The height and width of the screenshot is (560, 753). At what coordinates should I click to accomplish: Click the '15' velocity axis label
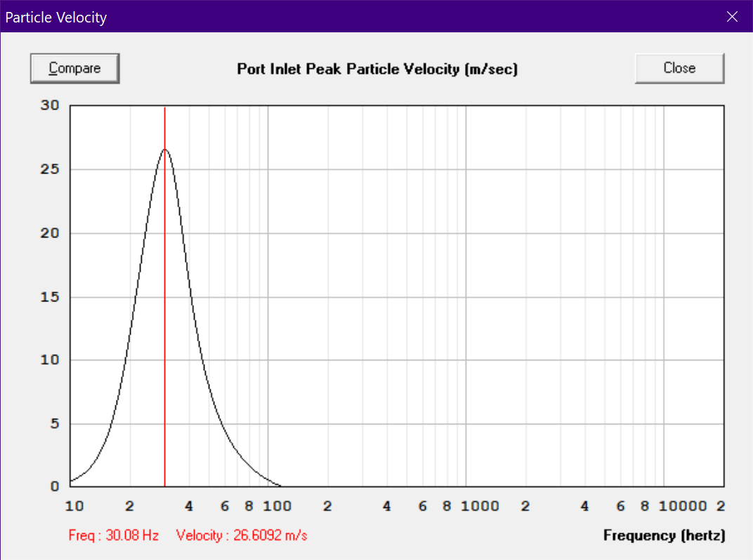coord(50,297)
